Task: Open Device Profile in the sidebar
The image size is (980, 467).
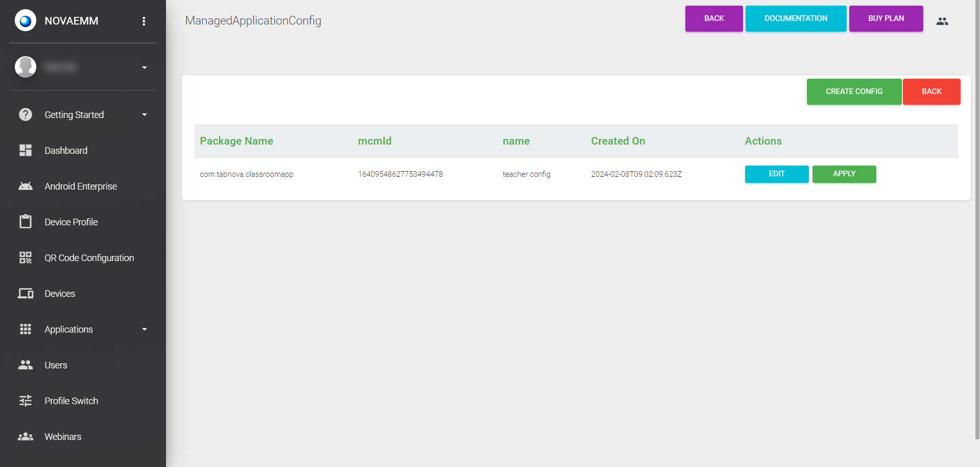Action: point(71,222)
